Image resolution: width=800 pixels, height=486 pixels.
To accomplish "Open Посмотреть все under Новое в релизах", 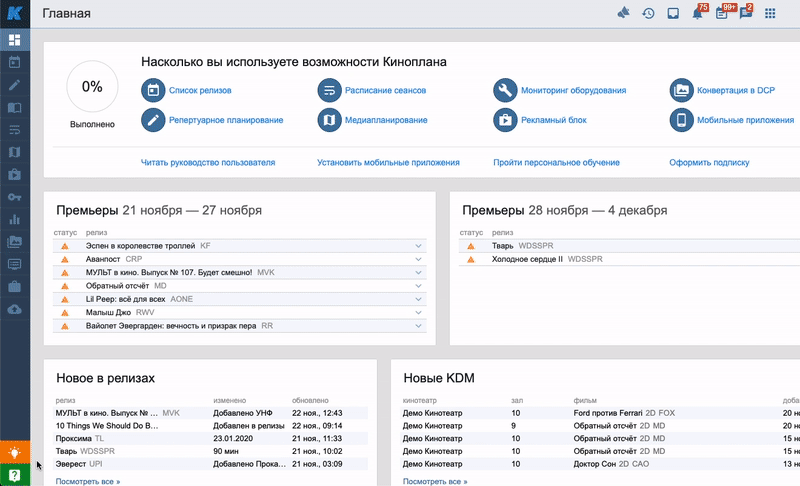I will (x=88, y=481).
